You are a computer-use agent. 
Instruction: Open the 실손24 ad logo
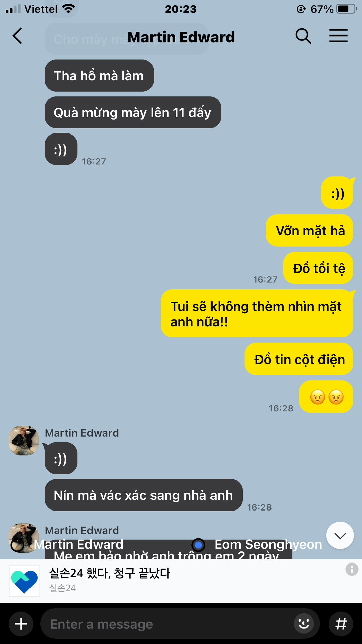coord(24,581)
